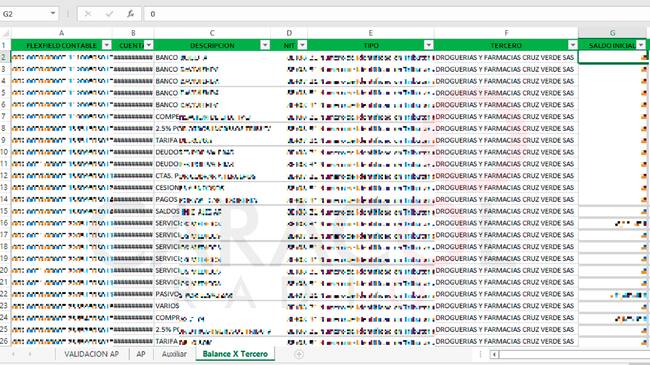Select the VARIOS cell in row 23
The image size is (650, 365).
coord(212,306)
